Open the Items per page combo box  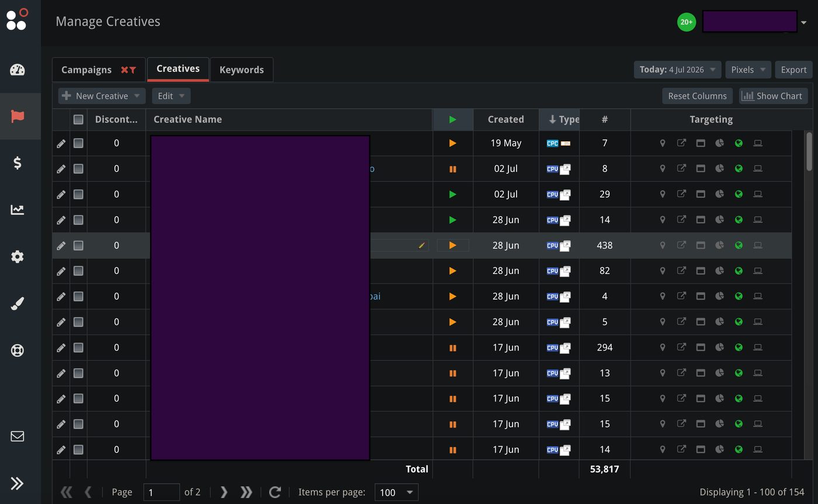pos(396,492)
